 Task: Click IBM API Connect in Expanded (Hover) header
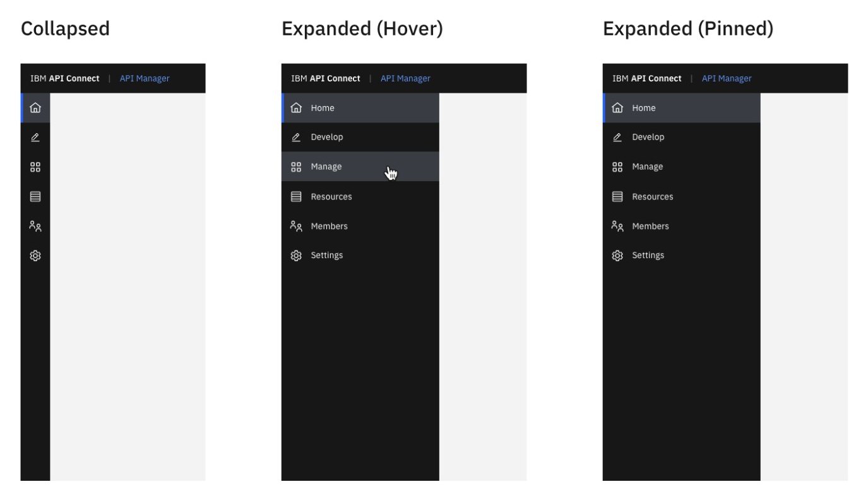click(x=326, y=79)
